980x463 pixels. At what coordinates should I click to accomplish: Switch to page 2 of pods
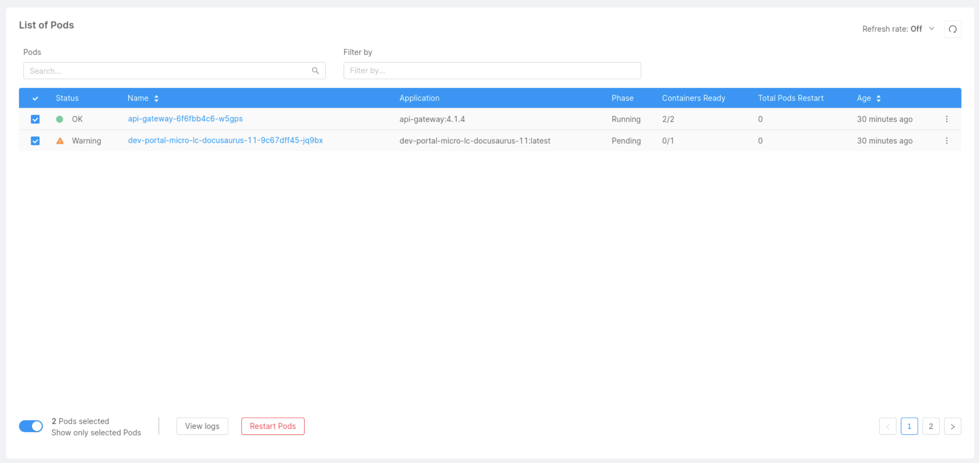(x=931, y=427)
